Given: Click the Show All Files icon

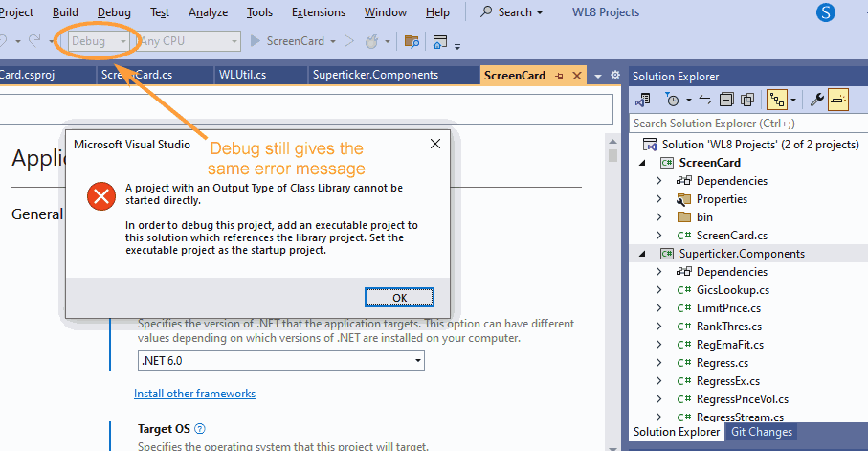Looking at the screenshot, I should [x=747, y=101].
